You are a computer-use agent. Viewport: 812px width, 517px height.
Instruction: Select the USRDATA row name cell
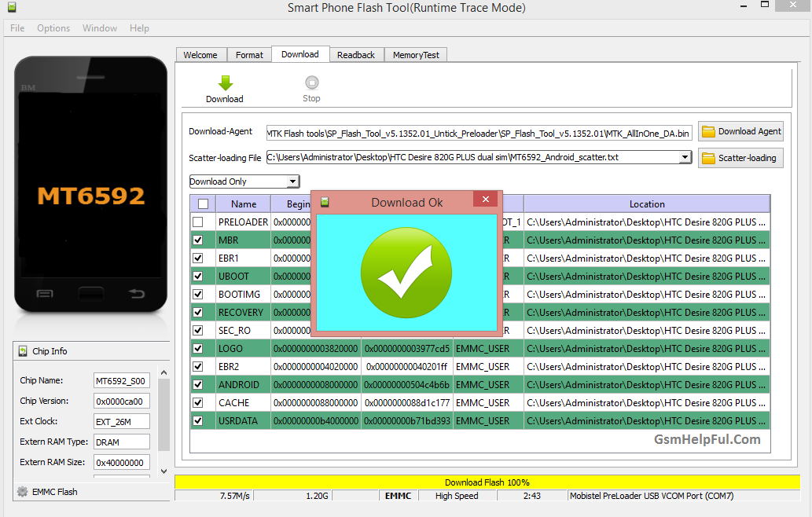(244, 420)
